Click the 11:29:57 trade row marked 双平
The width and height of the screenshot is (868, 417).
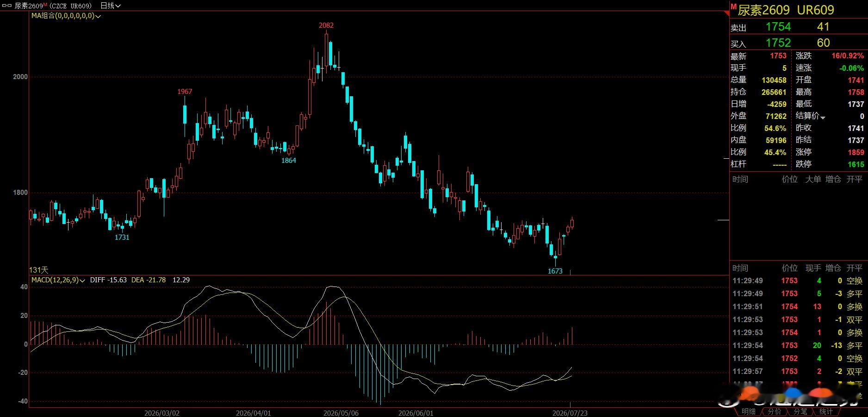pyautogui.click(x=798, y=371)
